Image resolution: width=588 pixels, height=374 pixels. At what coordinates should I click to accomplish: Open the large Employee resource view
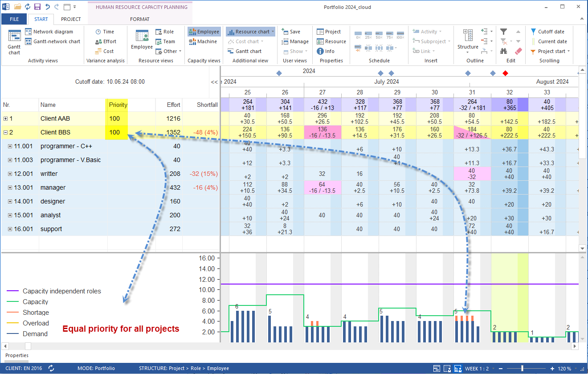click(142, 40)
